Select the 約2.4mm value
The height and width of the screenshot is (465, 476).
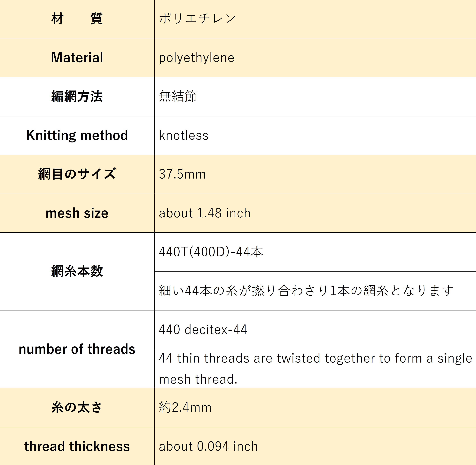point(185,407)
